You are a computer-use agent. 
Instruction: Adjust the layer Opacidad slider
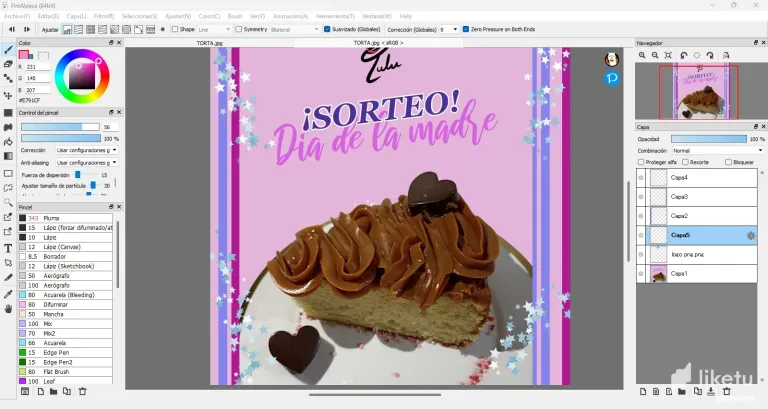[709, 139]
